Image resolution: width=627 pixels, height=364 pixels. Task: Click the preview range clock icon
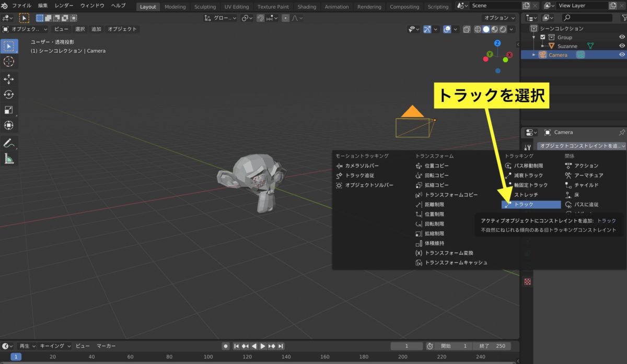click(429, 346)
